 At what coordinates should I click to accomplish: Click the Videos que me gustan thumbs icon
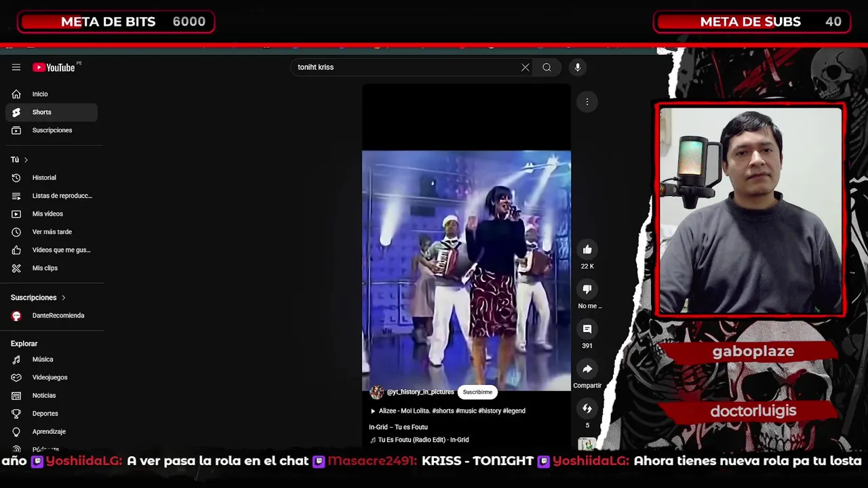[16, 250]
